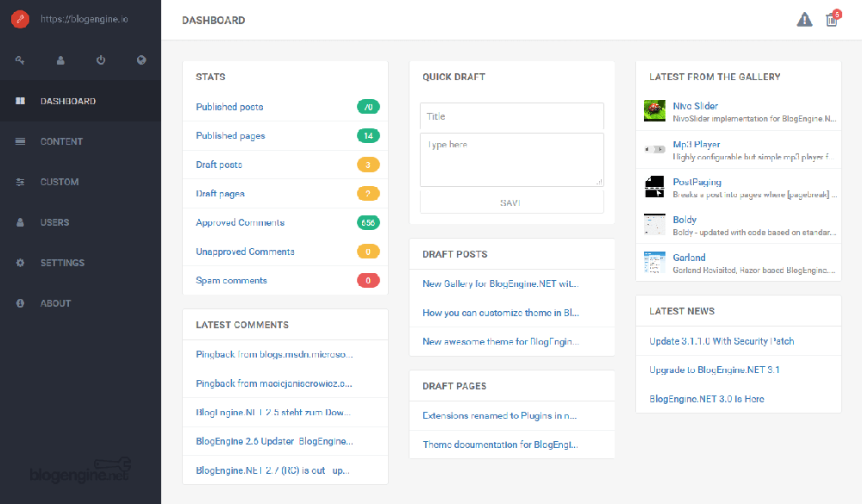Open the Content menu item
Image resolution: width=862 pixels, height=504 pixels.
click(61, 141)
